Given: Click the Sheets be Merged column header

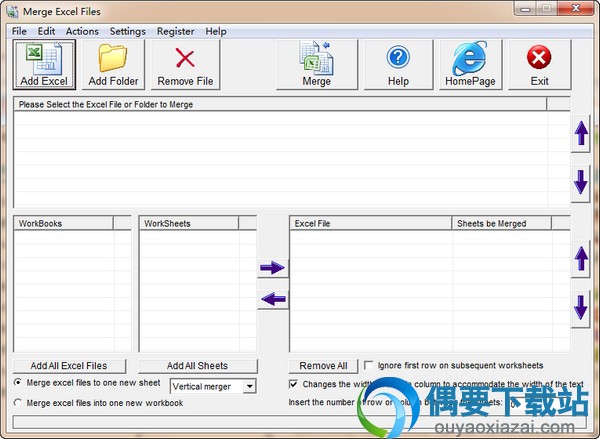Looking at the screenshot, I should [502, 223].
